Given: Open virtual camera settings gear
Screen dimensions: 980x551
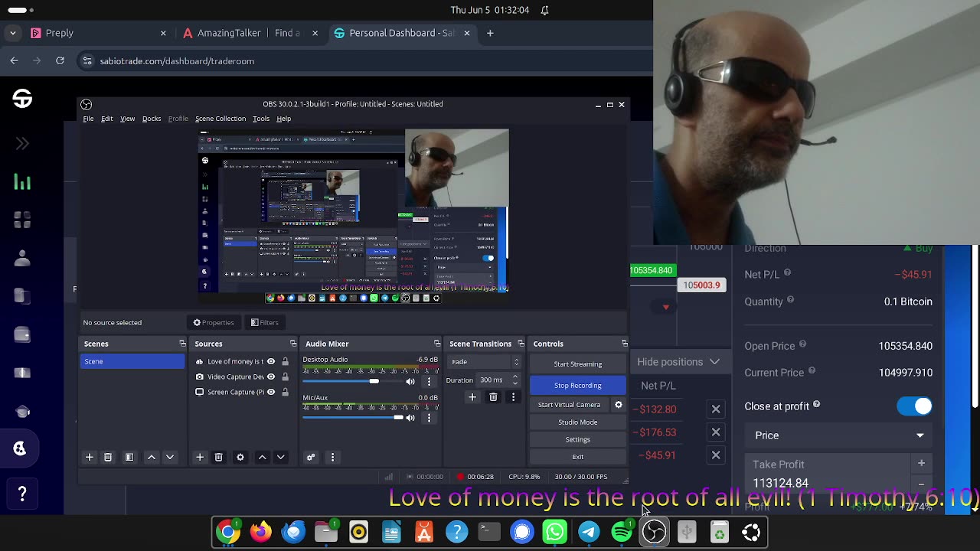Looking at the screenshot, I should (x=619, y=404).
